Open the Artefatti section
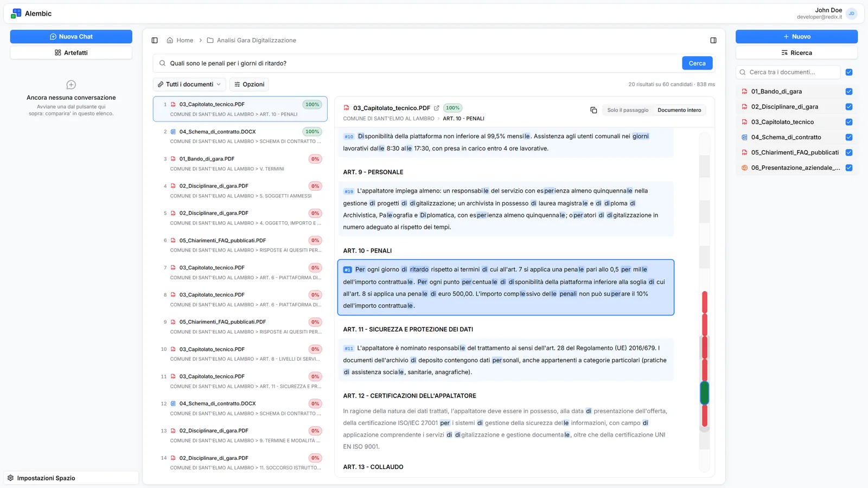The width and height of the screenshot is (868, 488). click(x=71, y=53)
